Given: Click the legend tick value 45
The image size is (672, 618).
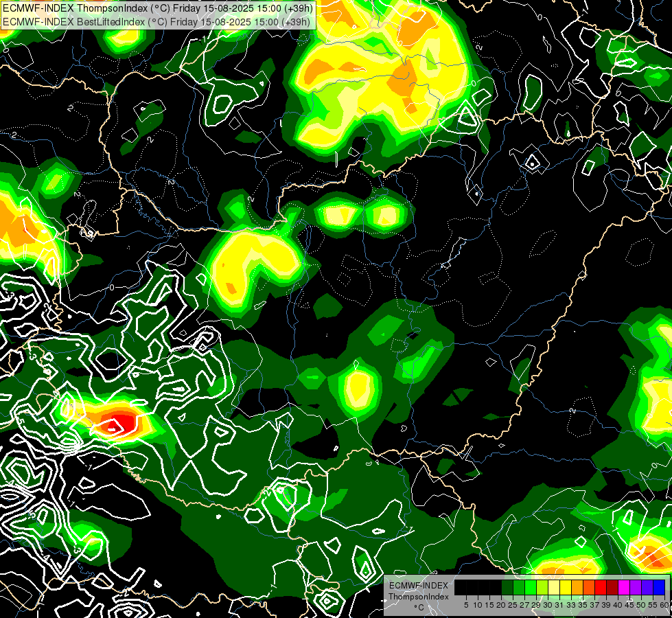Looking at the screenshot, I should tap(629, 605).
